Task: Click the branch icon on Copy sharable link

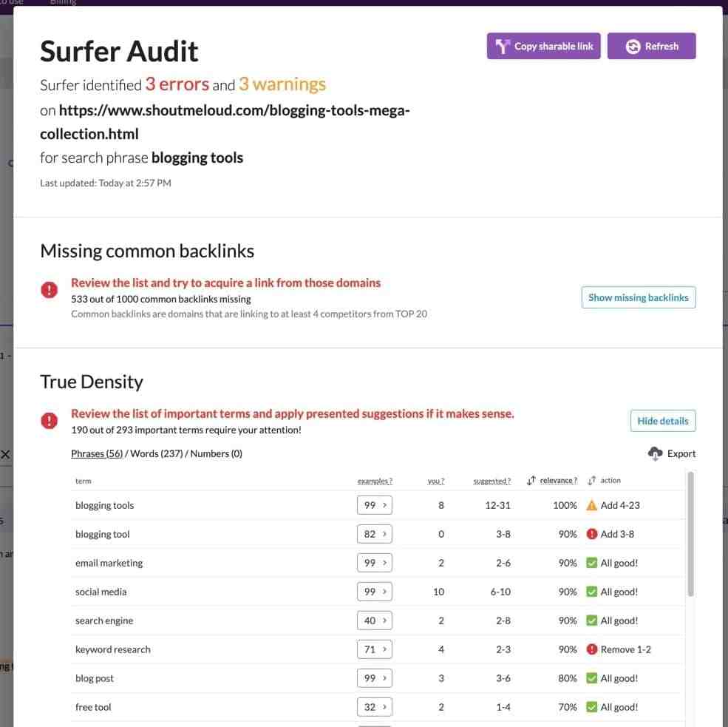Action: coord(500,46)
